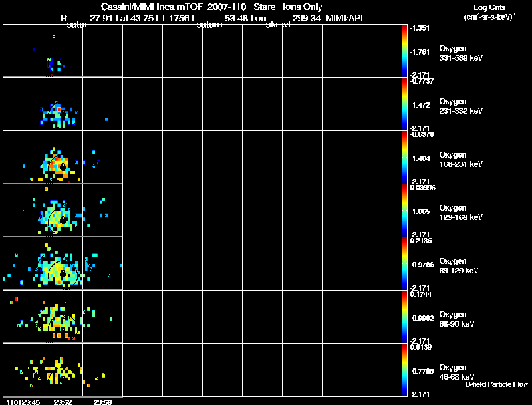
Task: Click the 1.472 color scale value
Action: pyautogui.click(x=421, y=105)
